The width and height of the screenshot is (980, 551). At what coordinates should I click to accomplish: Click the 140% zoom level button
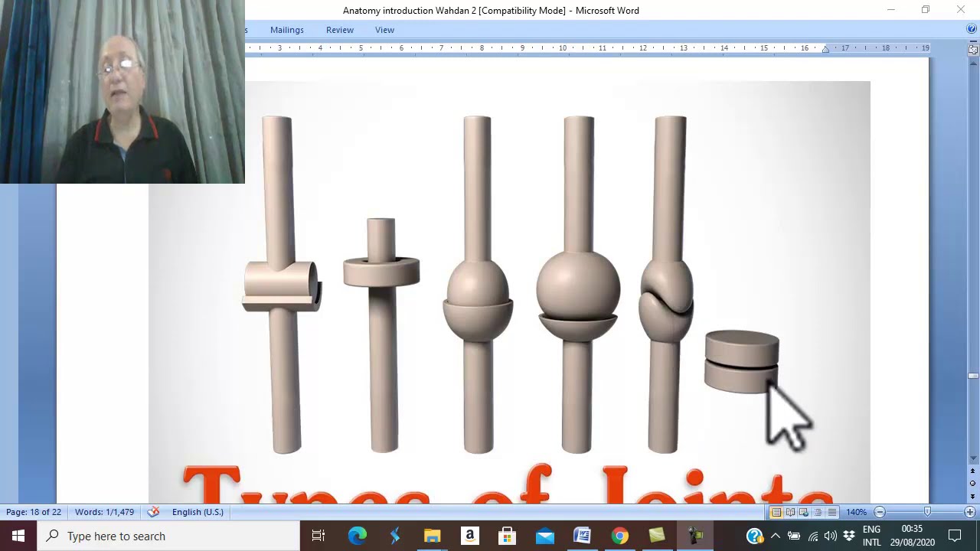[x=856, y=512]
